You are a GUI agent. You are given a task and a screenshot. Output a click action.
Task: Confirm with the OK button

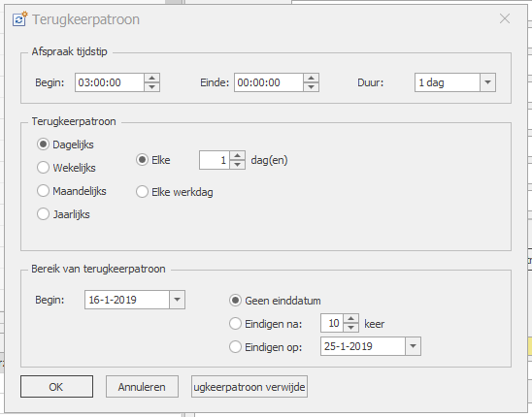click(56, 387)
